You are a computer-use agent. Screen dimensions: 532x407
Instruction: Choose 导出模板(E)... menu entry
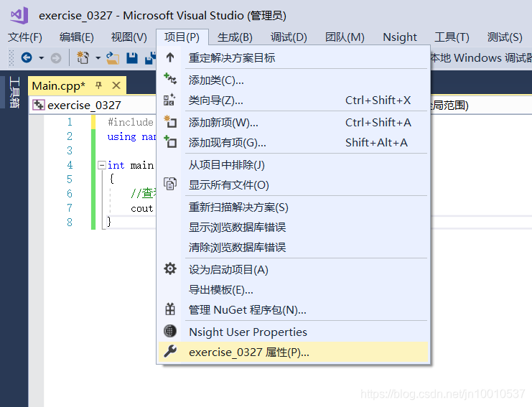click(294, 290)
